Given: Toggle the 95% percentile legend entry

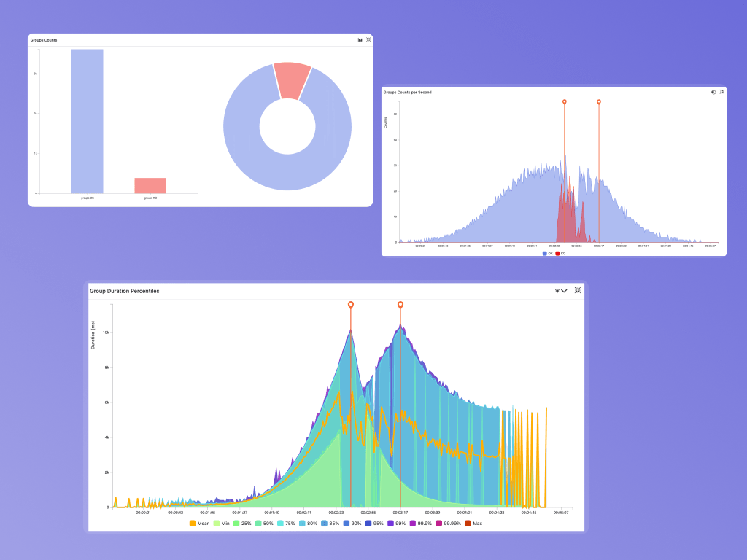Looking at the screenshot, I should 374,524.
